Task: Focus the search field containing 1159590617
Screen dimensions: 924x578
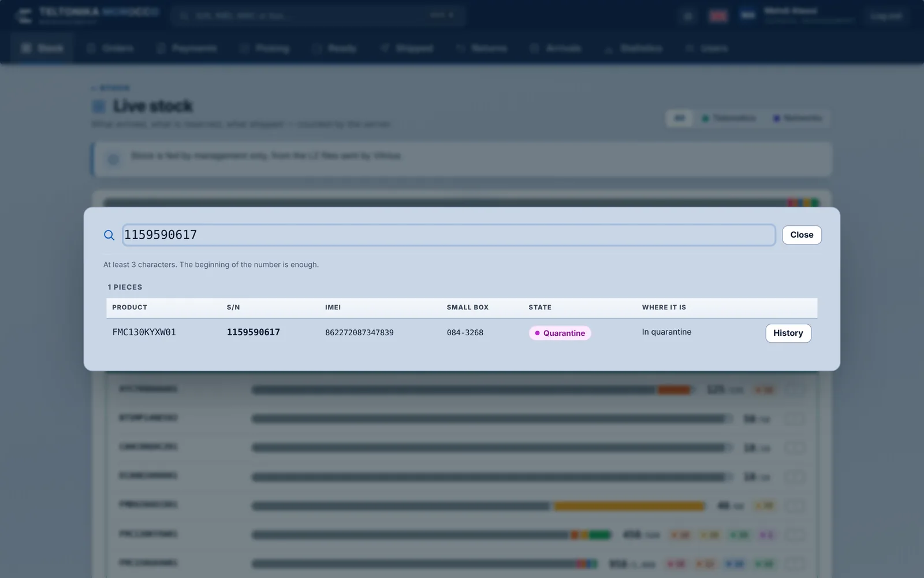Action: (x=449, y=235)
